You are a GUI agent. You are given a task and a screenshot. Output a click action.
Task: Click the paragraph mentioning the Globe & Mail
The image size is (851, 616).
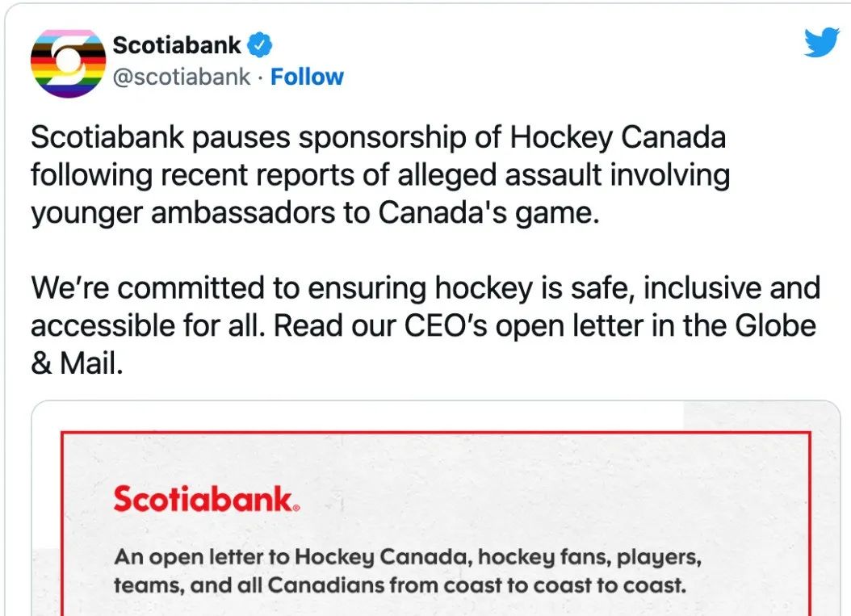coord(425,325)
